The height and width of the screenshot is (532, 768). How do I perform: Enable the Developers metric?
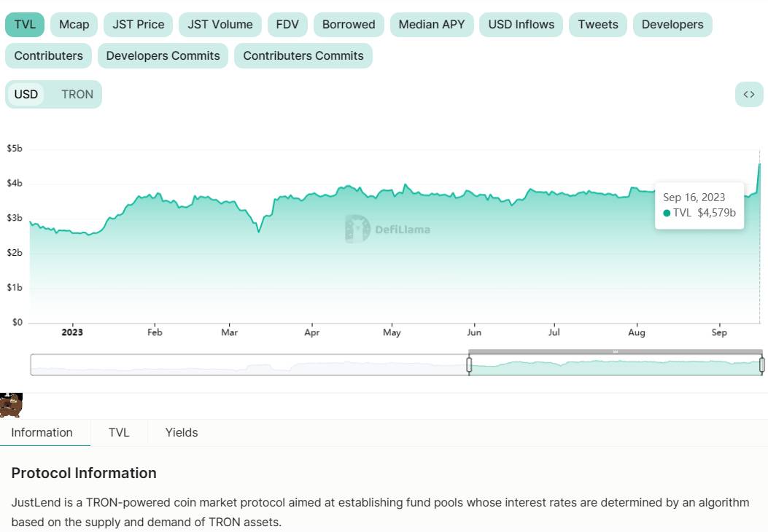(x=672, y=25)
